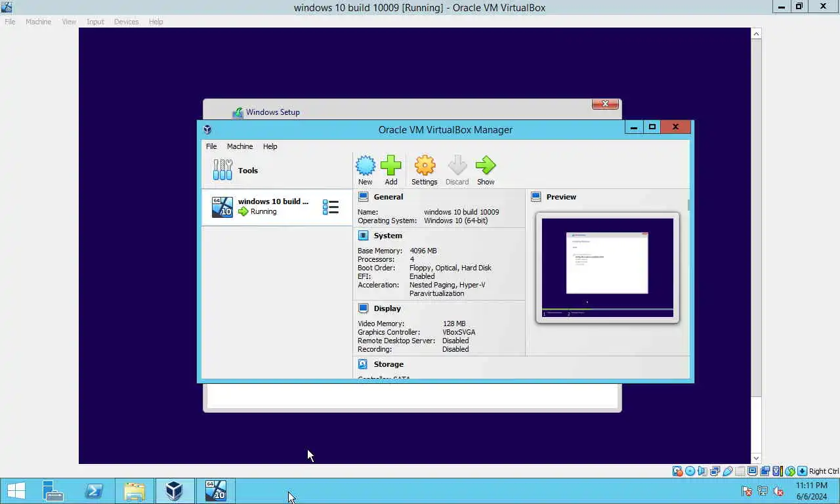Click the outer window vertical scrollbar
Viewport: 840px width, 504px height.
756,217
